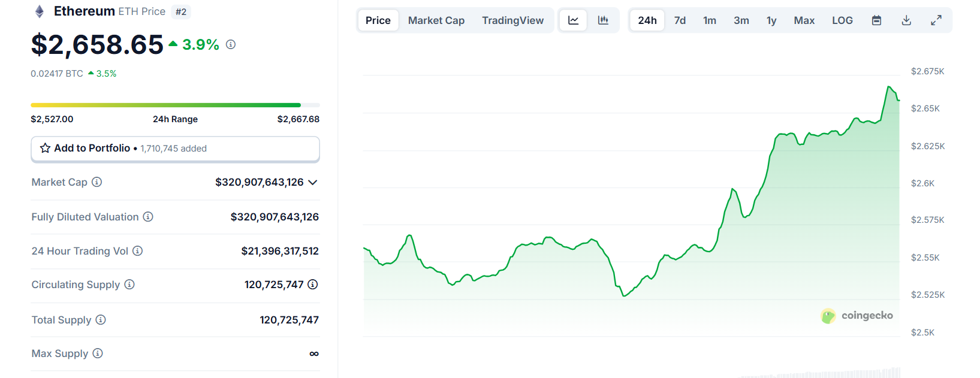The width and height of the screenshot is (980, 378).
Task: Select the 7d time range
Action: [x=680, y=20]
